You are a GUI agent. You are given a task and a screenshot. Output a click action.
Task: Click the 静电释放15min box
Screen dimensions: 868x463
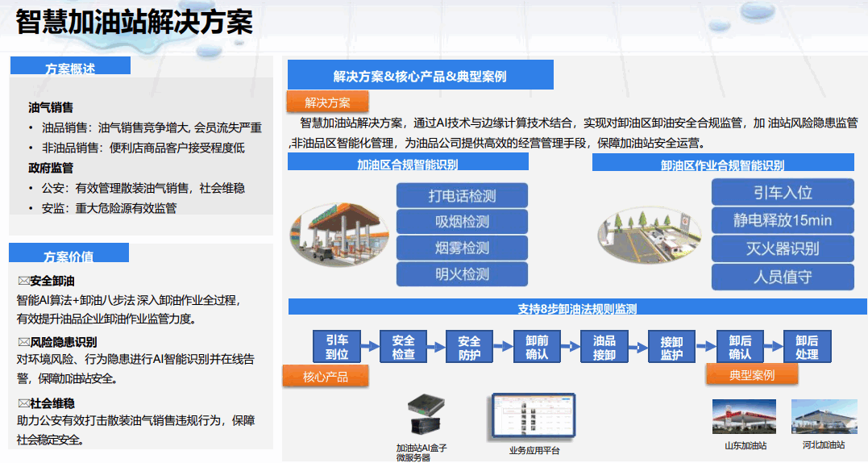[x=782, y=220]
